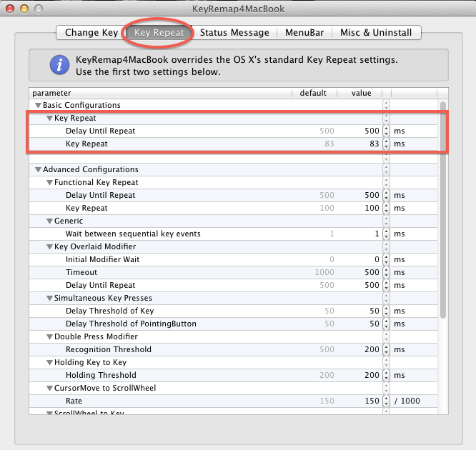Click the parameter column header
The width and height of the screenshot is (476, 450).
[x=160, y=93]
